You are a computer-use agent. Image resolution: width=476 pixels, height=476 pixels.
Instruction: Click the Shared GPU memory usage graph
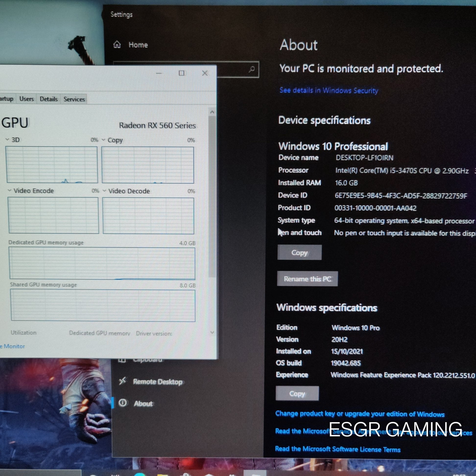pyautogui.click(x=103, y=305)
